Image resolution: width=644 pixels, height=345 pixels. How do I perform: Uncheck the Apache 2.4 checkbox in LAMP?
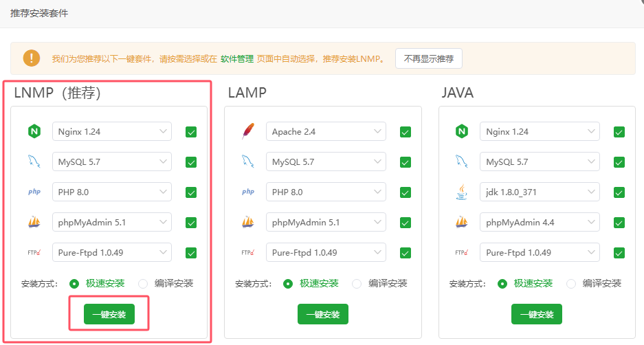click(406, 132)
